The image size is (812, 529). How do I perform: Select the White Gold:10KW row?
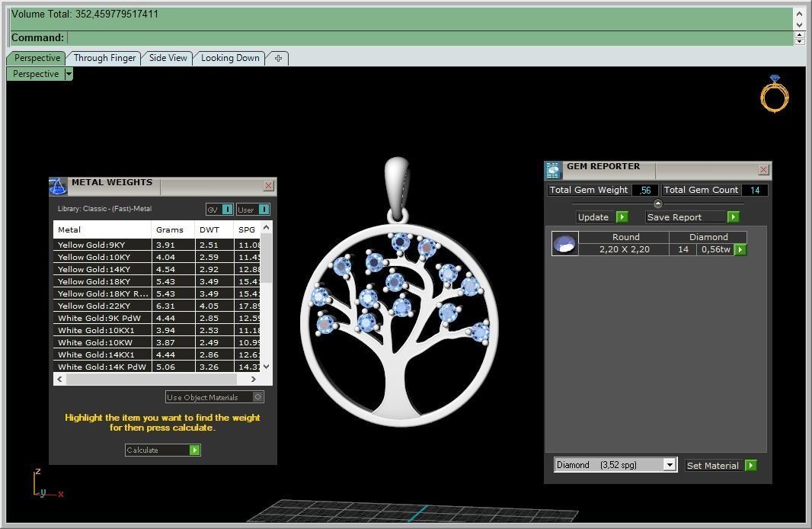[157, 342]
